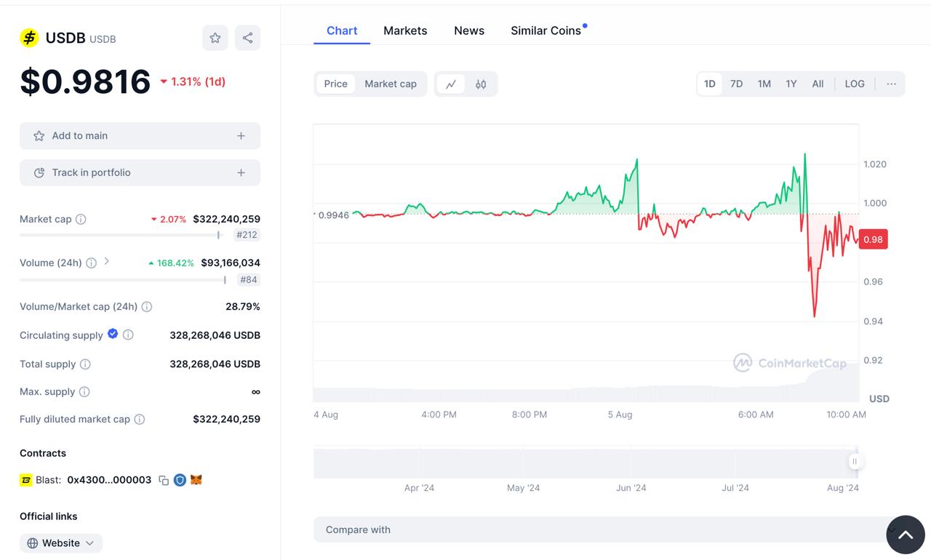Viewport: 931px width, 560px height.
Task: Click the scroll-to-top arrow button
Action: pos(906,535)
